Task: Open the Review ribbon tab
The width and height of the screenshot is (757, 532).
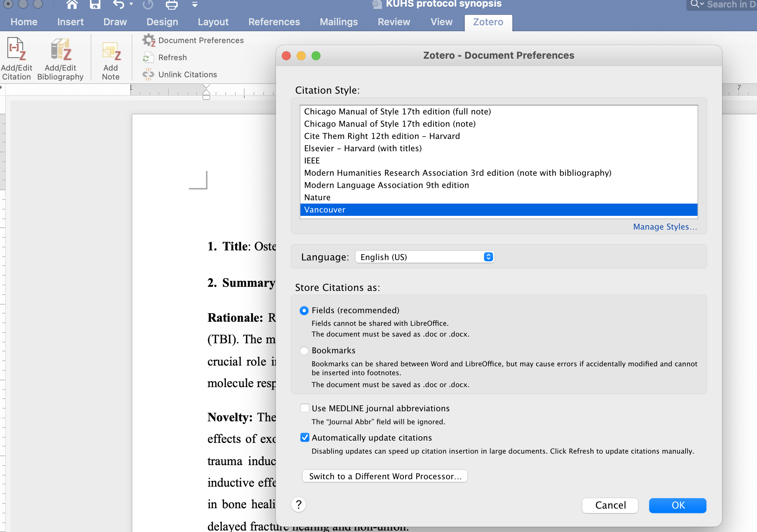Action: (394, 22)
